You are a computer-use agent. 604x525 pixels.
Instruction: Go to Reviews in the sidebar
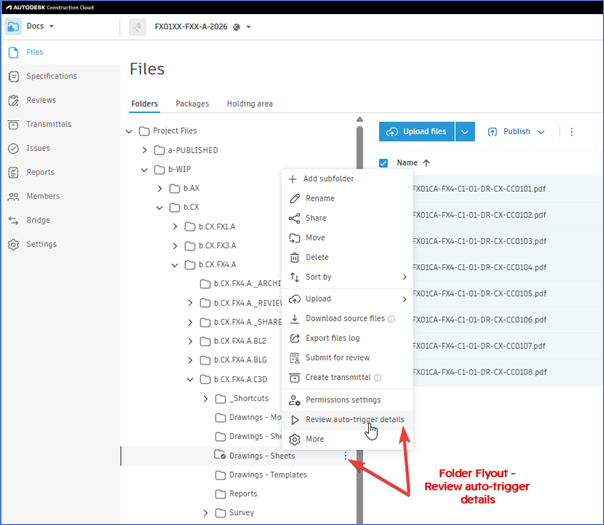point(41,100)
